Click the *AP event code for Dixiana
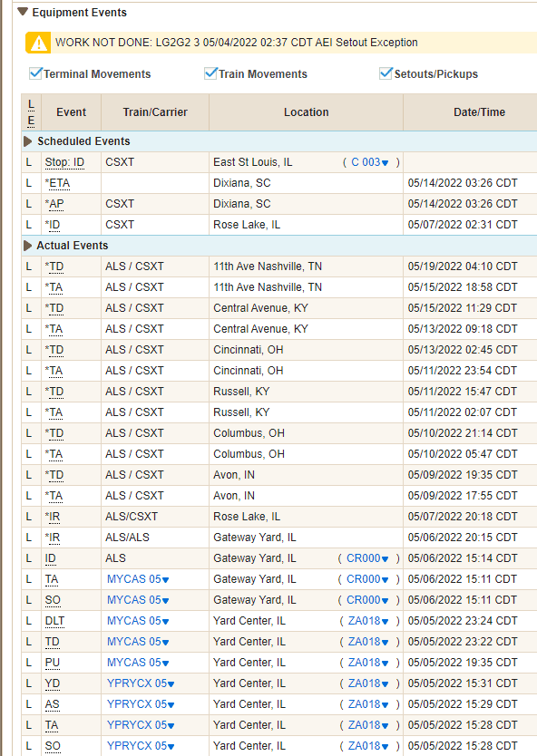Screen dimensions: 537x756 click(x=54, y=204)
